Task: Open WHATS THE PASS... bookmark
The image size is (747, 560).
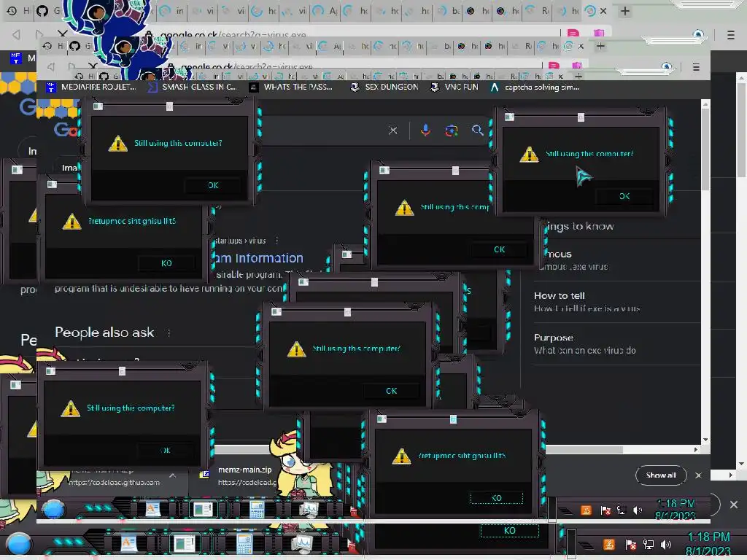Action: click(x=291, y=87)
